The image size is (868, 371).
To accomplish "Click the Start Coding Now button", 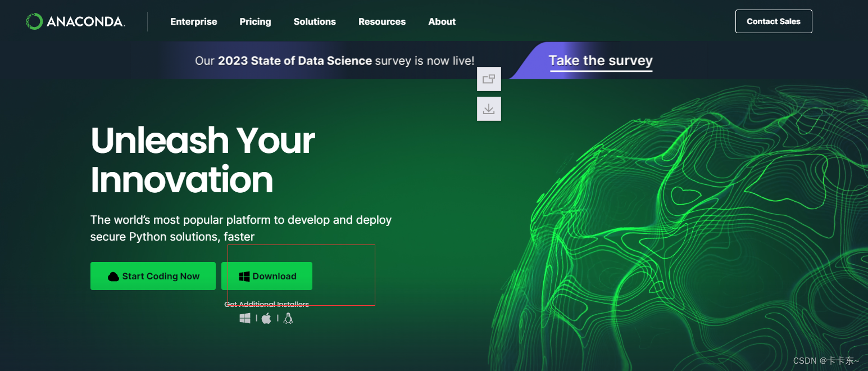I will point(153,276).
